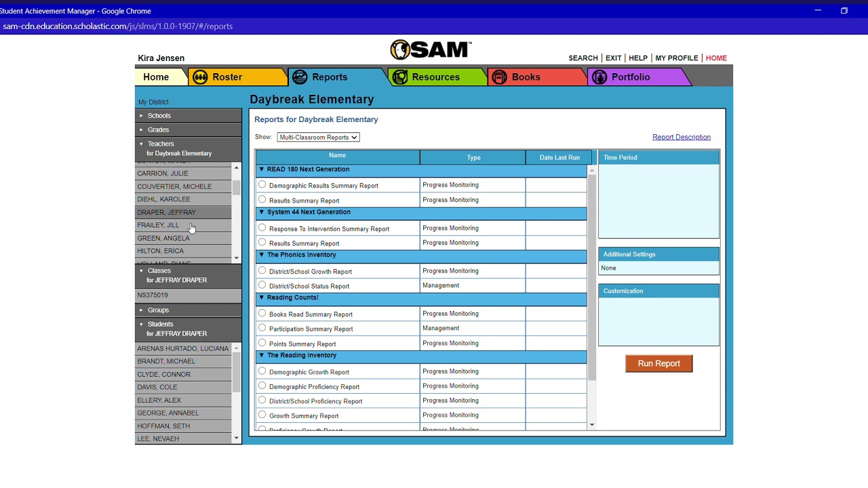Select student BRANDT, MICHAEL
This screenshot has height=488, width=868.
(183, 361)
